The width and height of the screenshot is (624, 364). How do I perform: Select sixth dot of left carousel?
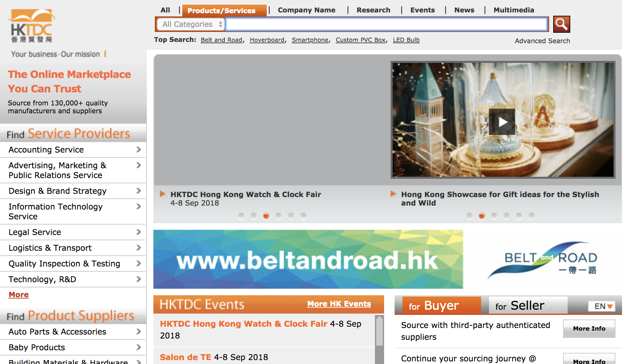point(303,216)
